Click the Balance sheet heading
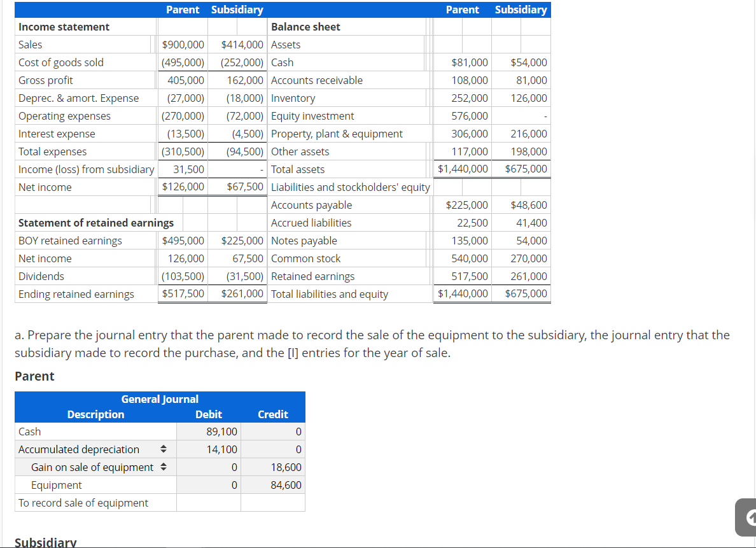The height and width of the screenshot is (548, 756). point(305,27)
